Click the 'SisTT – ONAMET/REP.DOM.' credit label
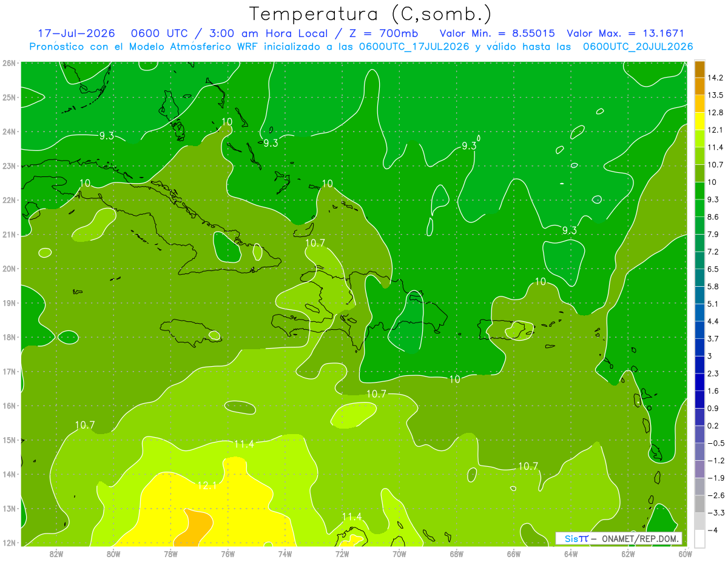Viewport: 728px width, 562px height. pos(619,538)
